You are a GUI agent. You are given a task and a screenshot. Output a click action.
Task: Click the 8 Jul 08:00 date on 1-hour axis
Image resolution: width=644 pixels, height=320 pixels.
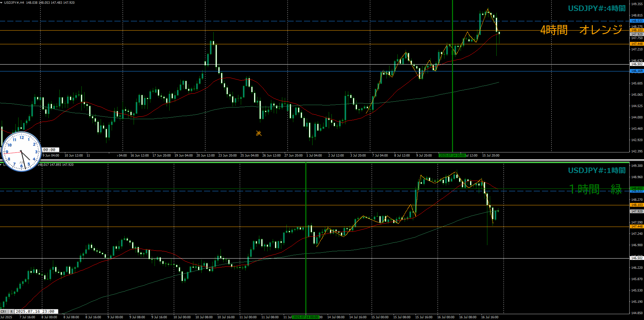coord(71,317)
